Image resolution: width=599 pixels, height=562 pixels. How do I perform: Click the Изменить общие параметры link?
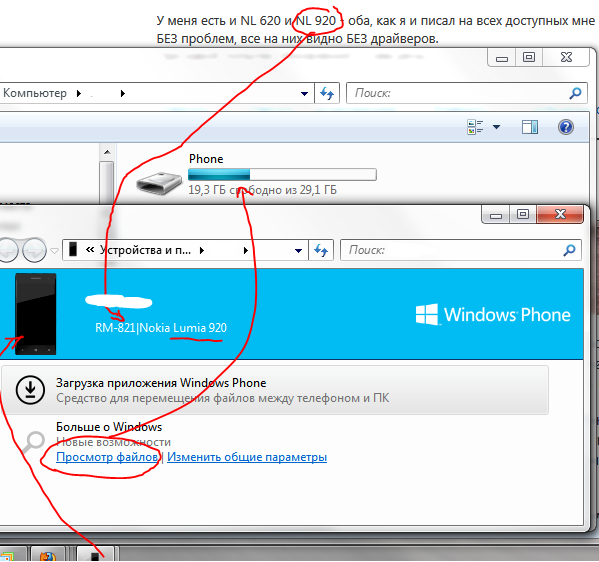click(247, 457)
